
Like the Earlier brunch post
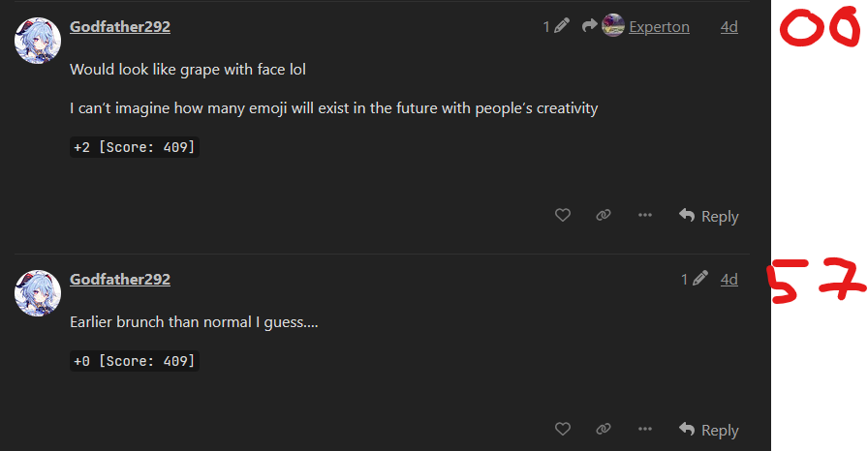[563, 430]
